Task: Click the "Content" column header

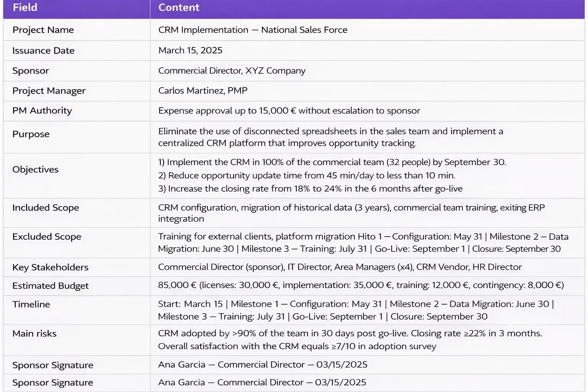Action: [x=179, y=8]
